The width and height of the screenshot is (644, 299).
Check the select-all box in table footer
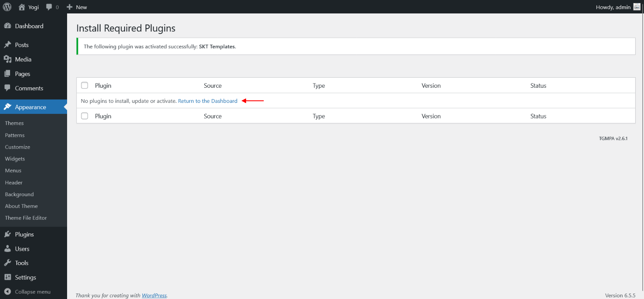pyautogui.click(x=85, y=116)
